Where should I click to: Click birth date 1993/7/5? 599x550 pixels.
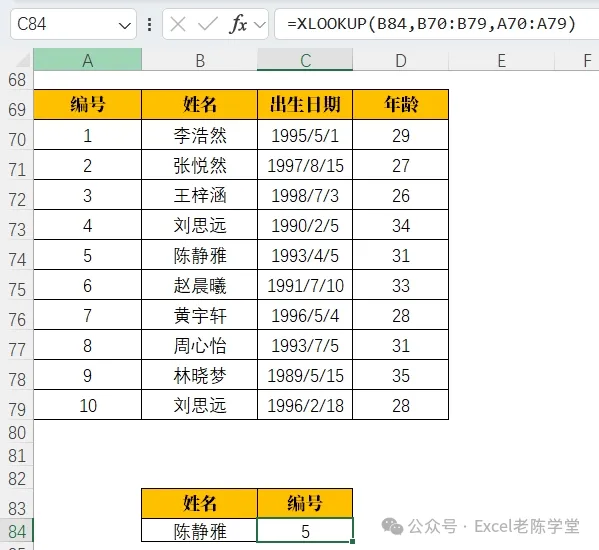coord(305,345)
